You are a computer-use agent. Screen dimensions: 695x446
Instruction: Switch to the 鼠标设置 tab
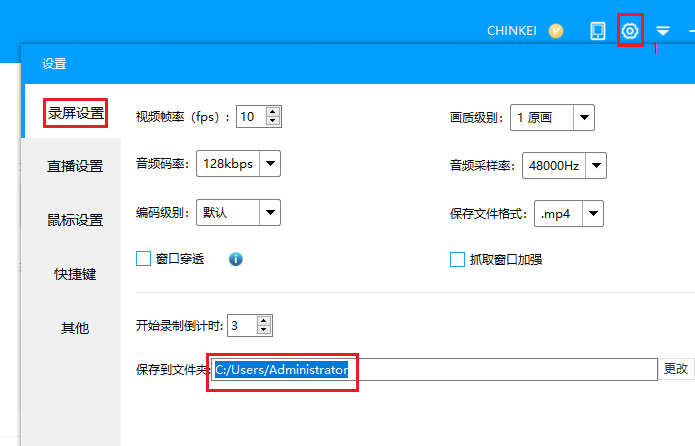pos(75,220)
